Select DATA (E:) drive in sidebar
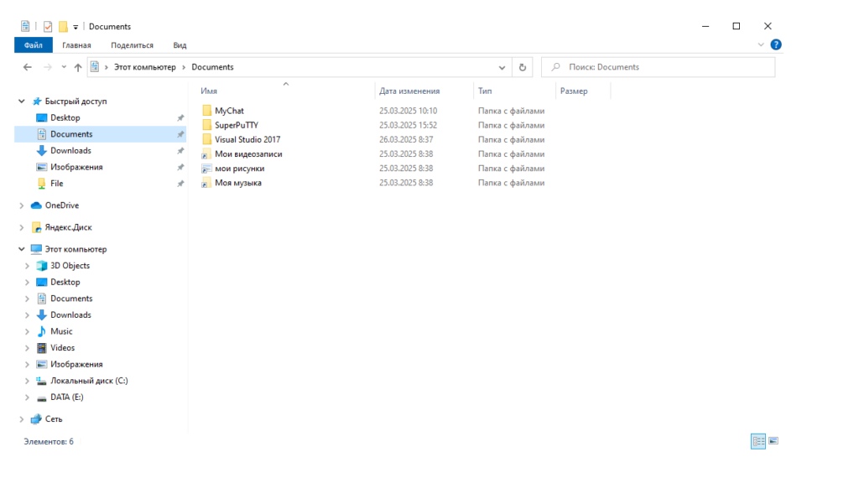The image size is (859, 504). (x=66, y=397)
